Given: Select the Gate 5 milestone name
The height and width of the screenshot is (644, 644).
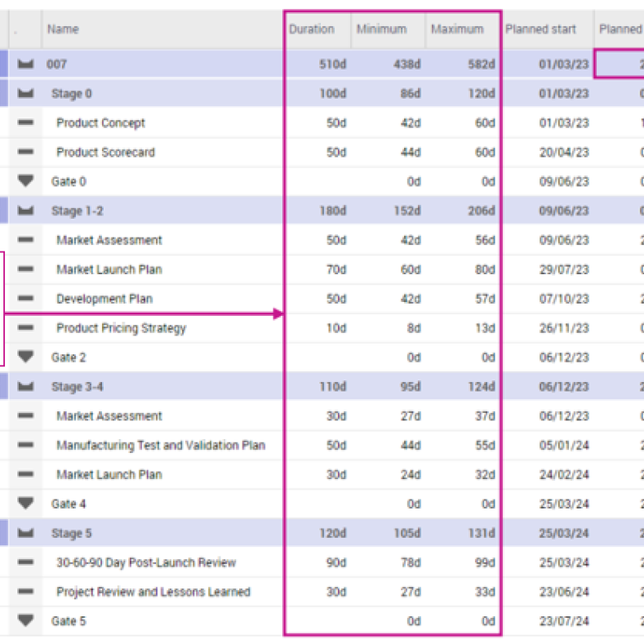Looking at the screenshot, I should pos(69,621).
